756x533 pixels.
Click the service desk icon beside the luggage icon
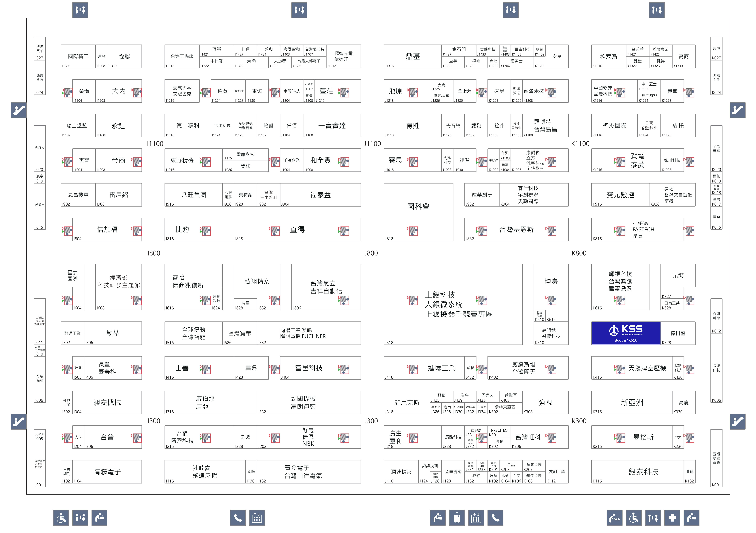point(438,518)
